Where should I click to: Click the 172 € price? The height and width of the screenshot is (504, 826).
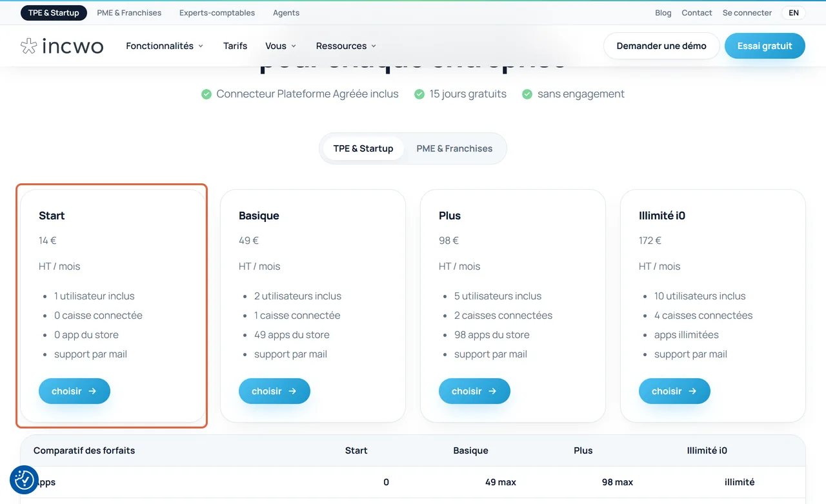pyautogui.click(x=650, y=241)
